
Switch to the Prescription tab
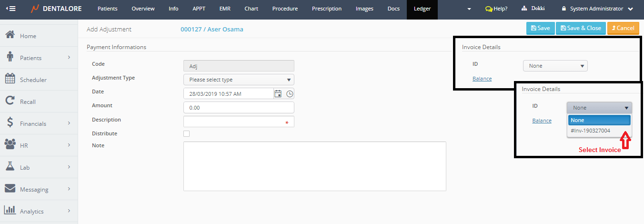point(326,9)
